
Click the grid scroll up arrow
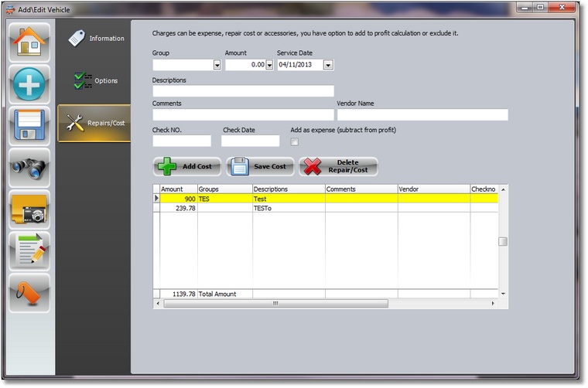pyautogui.click(x=503, y=189)
